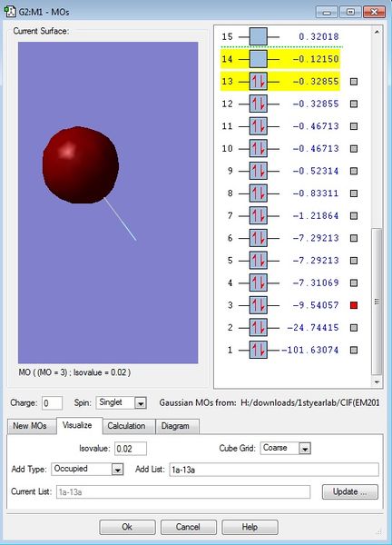392x545 pixels.
Task: Confirm with the Ok button
Action: point(127,527)
